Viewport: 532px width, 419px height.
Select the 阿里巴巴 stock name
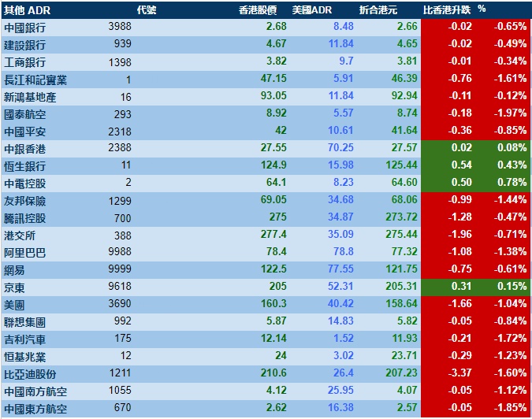24,253
